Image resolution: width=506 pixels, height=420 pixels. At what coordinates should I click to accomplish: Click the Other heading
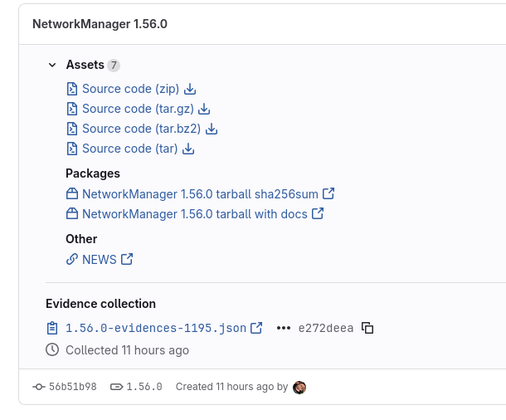[x=81, y=239]
